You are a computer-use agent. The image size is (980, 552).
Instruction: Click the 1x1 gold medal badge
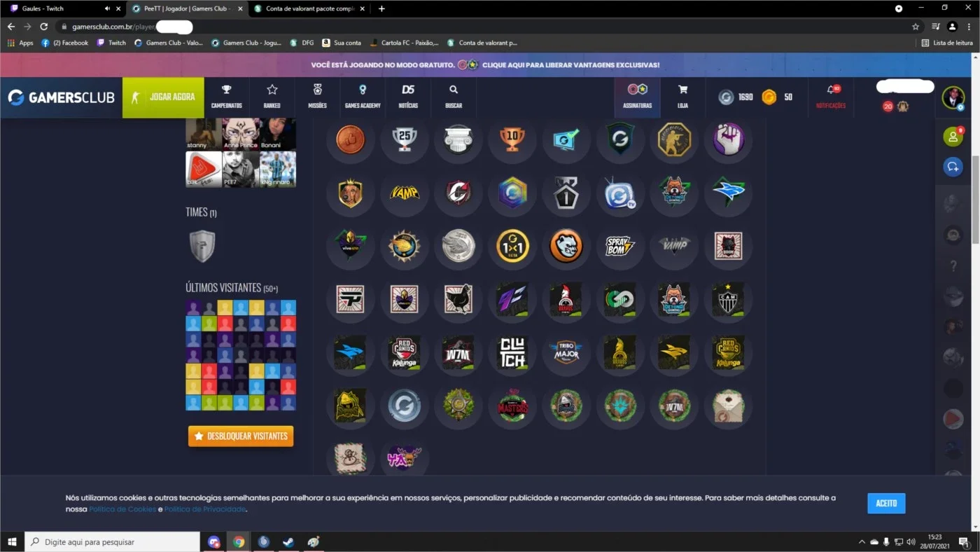tap(512, 246)
